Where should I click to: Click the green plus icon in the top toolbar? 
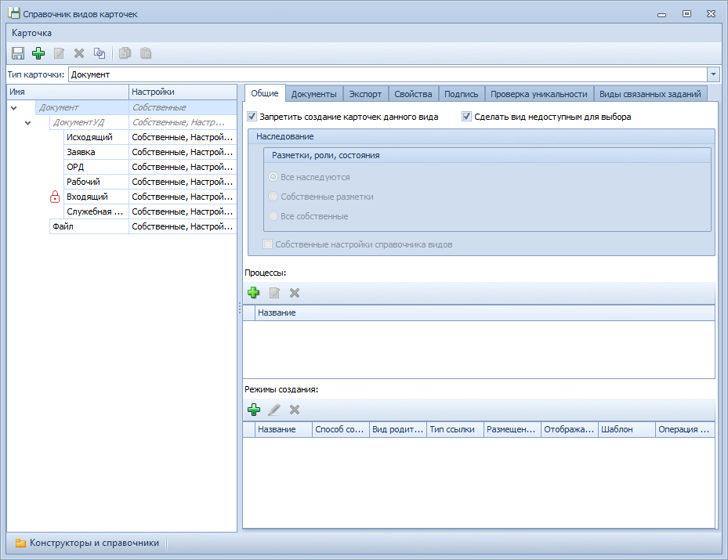(38, 53)
